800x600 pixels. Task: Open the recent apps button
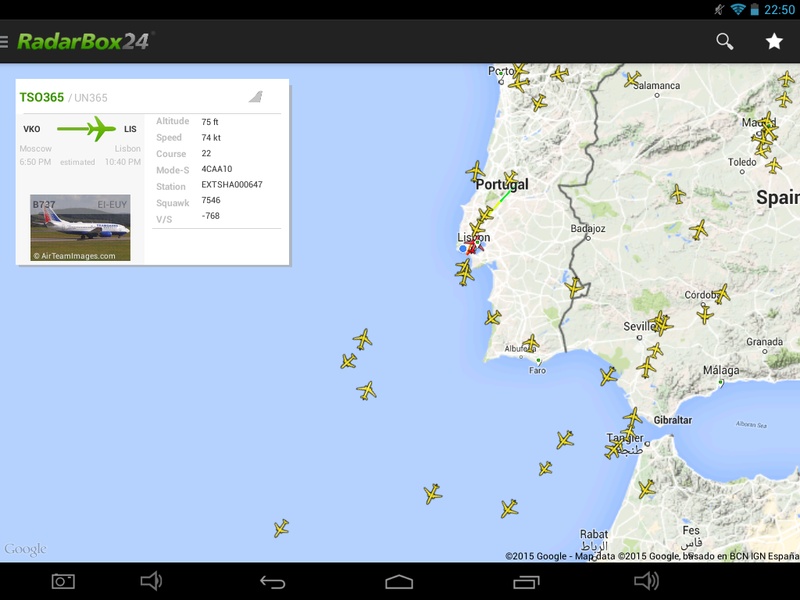[526, 582]
